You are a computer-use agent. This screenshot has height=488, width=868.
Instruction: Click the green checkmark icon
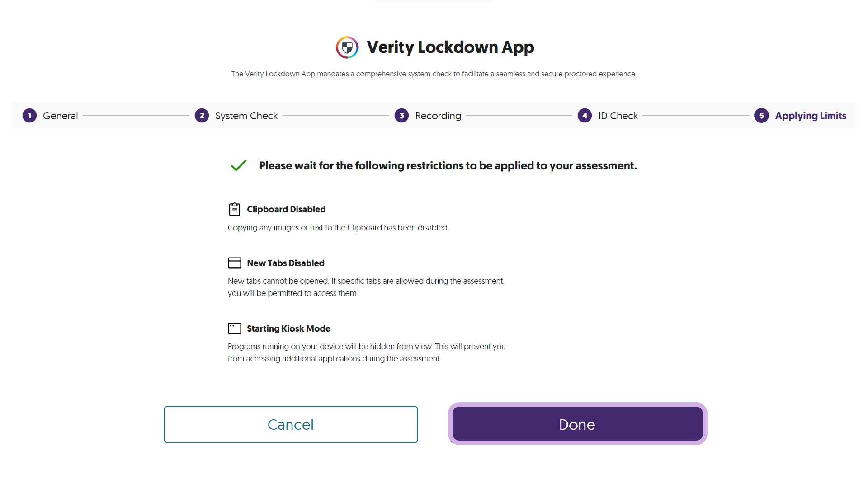click(239, 165)
